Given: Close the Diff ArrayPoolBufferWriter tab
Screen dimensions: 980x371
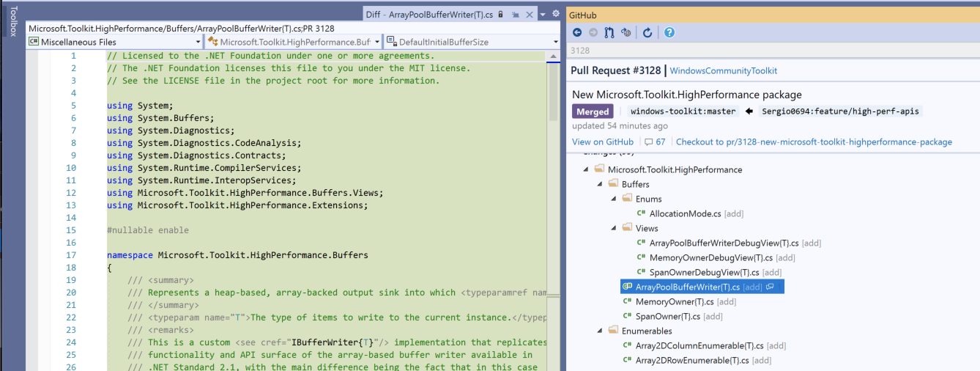Looking at the screenshot, I should [x=530, y=14].
